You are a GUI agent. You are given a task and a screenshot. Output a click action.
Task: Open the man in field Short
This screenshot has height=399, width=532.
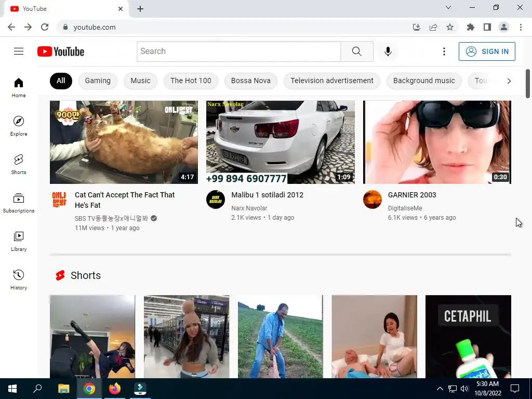pyautogui.click(x=280, y=337)
